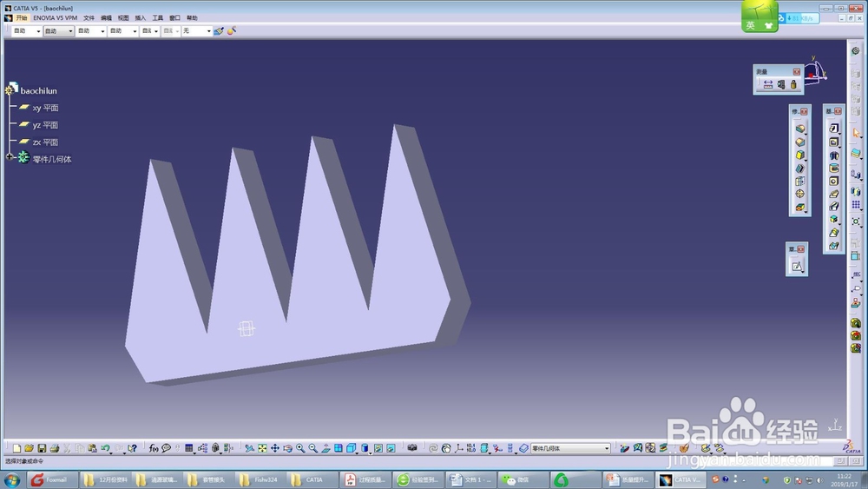This screenshot has height=489, width=868.
Task: Open the third '自动' line thickness dropdown
Action: [102, 31]
